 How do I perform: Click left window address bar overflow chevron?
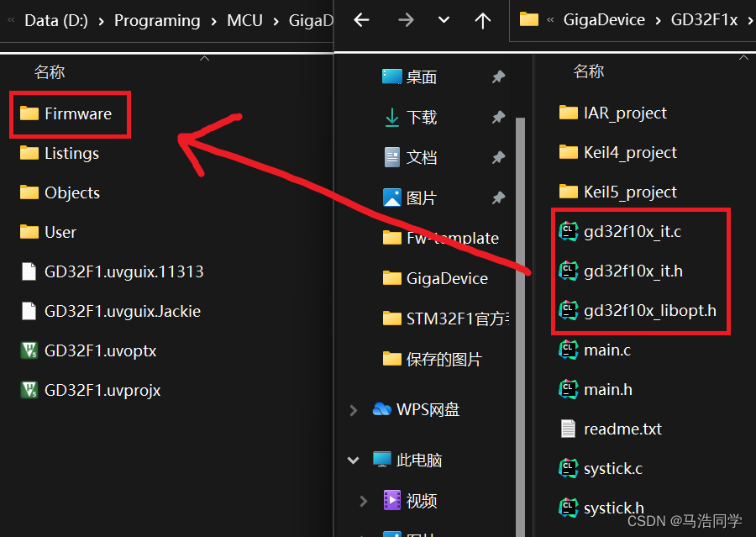[11, 20]
